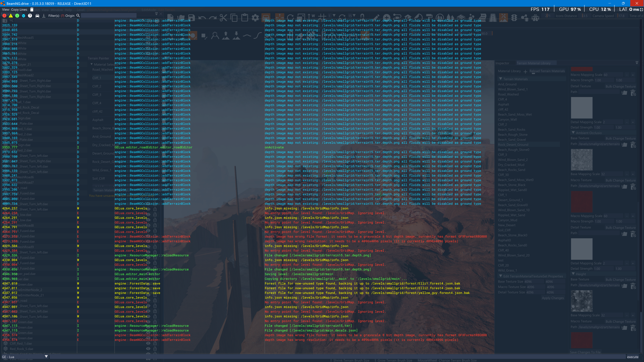Select Arid_Ground in the material library

pos(507,84)
